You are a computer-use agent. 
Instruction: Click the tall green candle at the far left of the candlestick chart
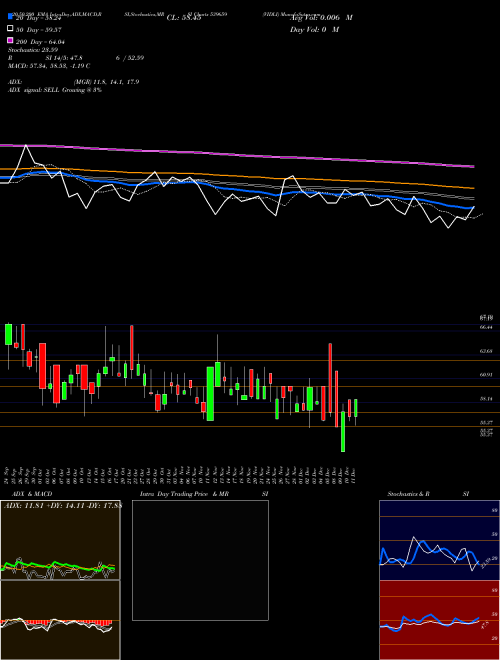8,334
